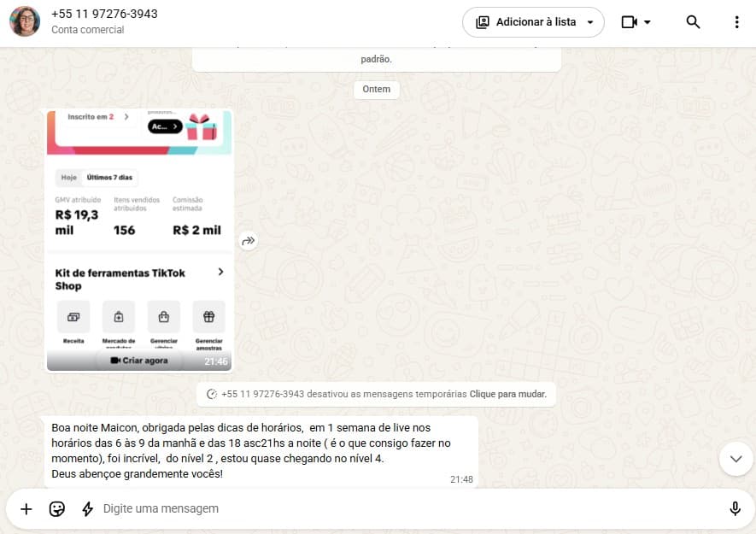Image resolution: width=756 pixels, height=534 pixels.
Task: Click the Clique para mudar link
Action: (x=508, y=394)
